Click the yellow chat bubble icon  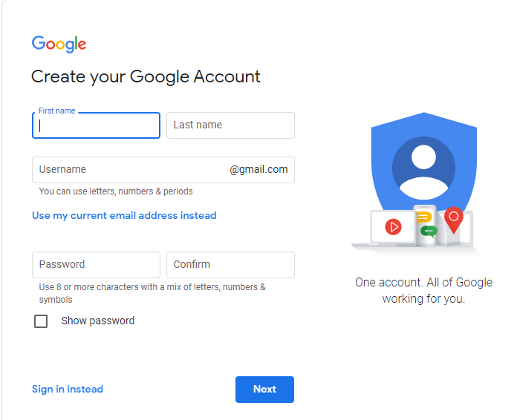(x=423, y=217)
